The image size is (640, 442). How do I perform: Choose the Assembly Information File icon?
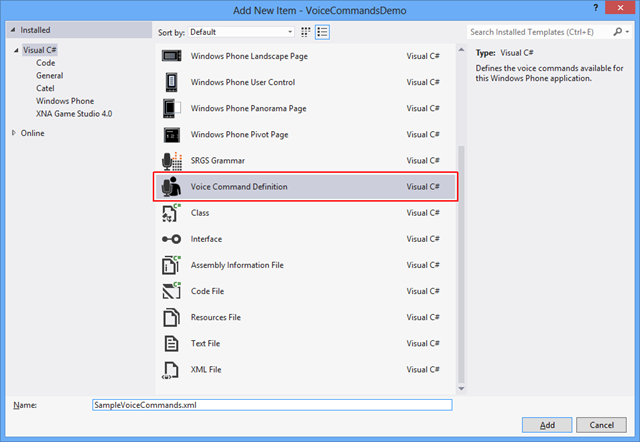pos(170,265)
